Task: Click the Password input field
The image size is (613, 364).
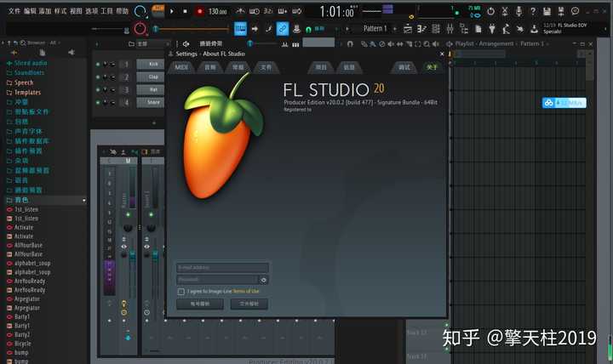Action: click(x=217, y=280)
